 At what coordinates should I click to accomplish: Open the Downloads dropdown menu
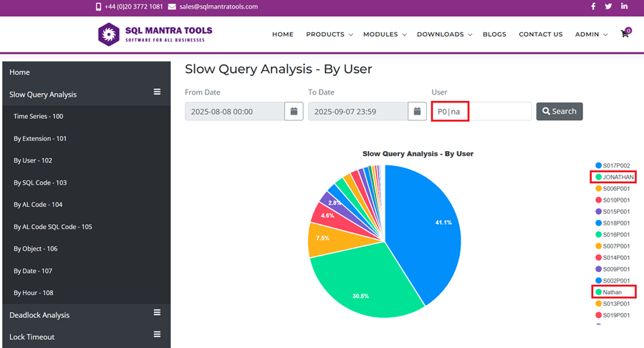tap(444, 34)
